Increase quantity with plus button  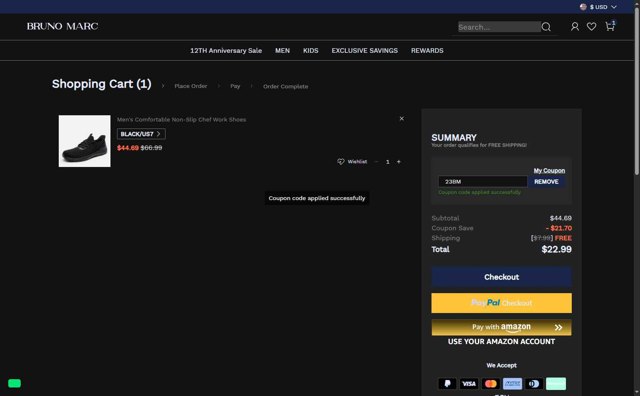(399, 162)
